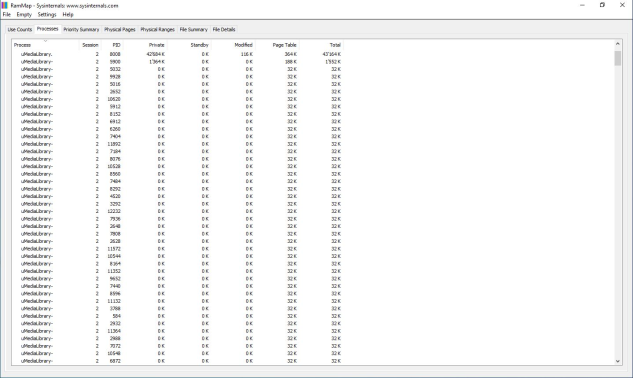
Task: Click the scrollbar down arrow
Action: (x=618, y=361)
